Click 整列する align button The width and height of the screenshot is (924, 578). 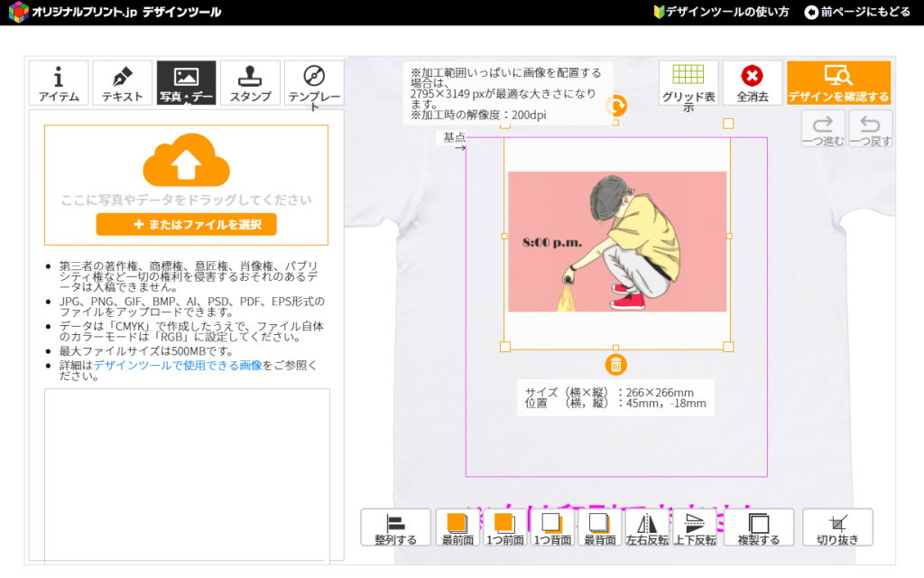395,527
